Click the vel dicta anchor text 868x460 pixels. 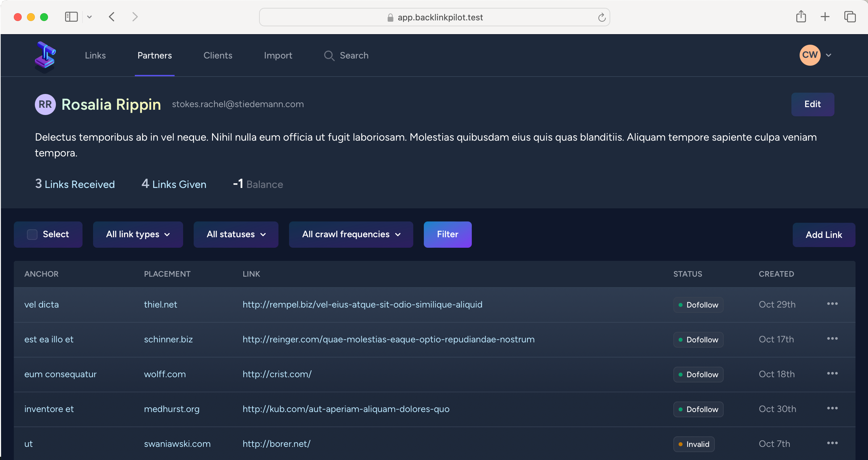pyautogui.click(x=41, y=305)
